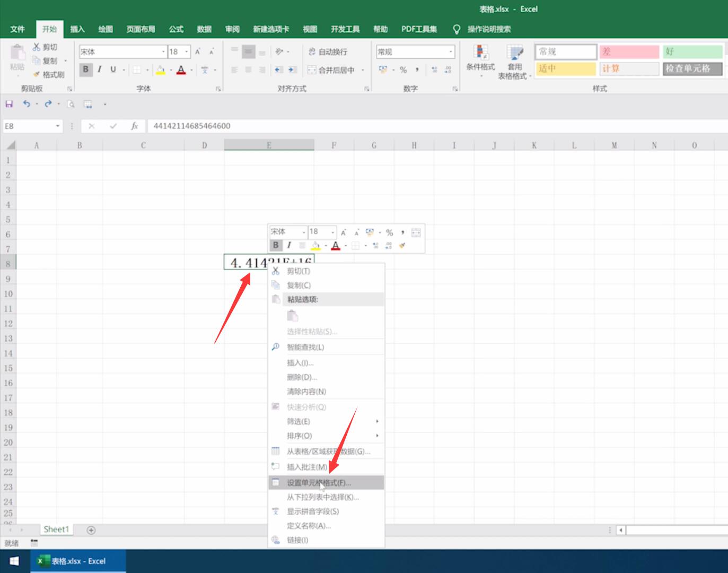Screen dimensions: 728x573
Task: Open the 字体 group dialog launcher
Action: pyautogui.click(x=218, y=89)
